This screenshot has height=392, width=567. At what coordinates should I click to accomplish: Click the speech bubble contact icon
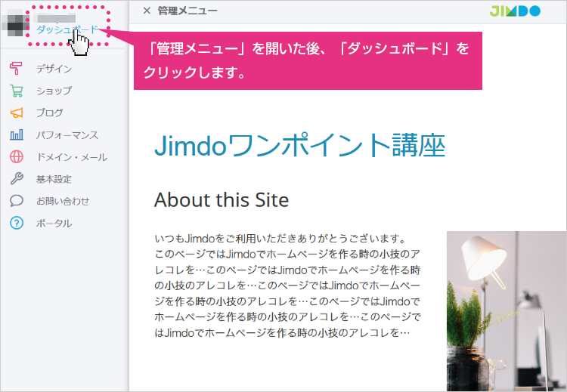tap(17, 201)
